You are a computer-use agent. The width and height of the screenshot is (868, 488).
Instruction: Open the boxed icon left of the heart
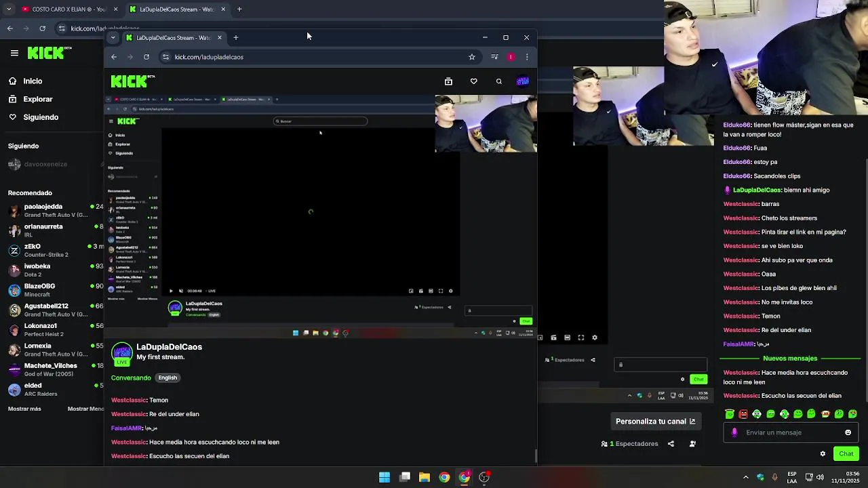448,81
